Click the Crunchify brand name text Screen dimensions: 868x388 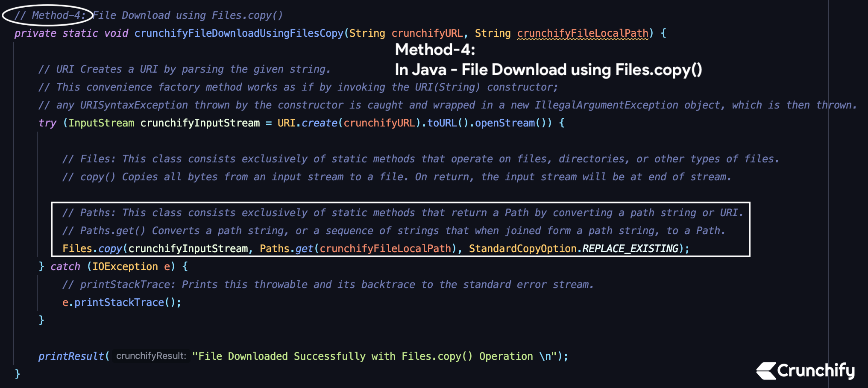[816, 370]
